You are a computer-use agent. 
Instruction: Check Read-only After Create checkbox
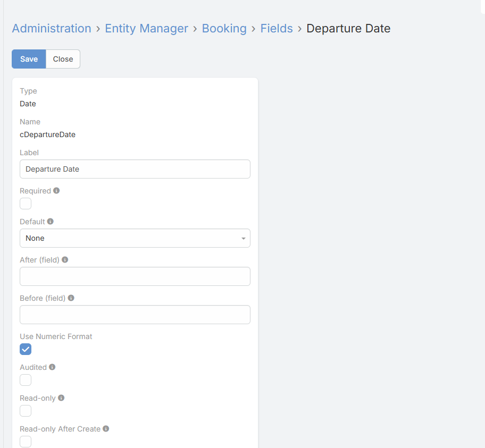pos(26,441)
